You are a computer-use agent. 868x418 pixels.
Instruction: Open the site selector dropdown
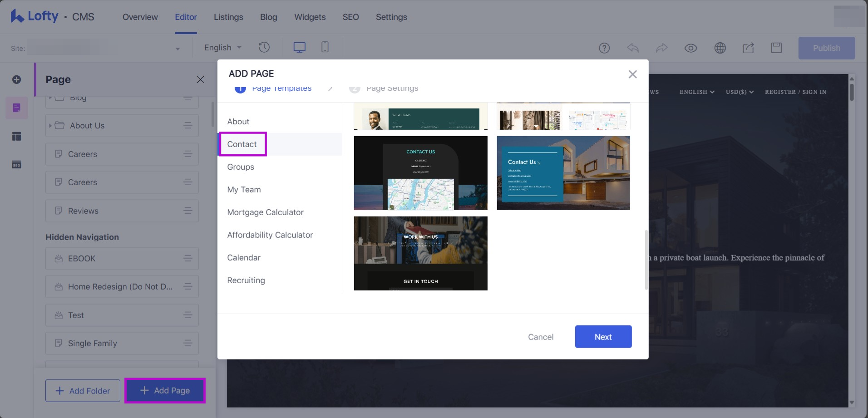pos(178,49)
